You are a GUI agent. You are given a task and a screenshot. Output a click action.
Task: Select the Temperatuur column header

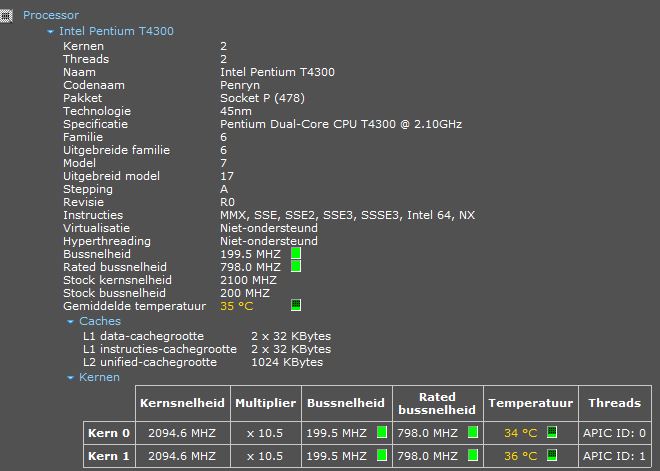pyautogui.click(x=531, y=403)
